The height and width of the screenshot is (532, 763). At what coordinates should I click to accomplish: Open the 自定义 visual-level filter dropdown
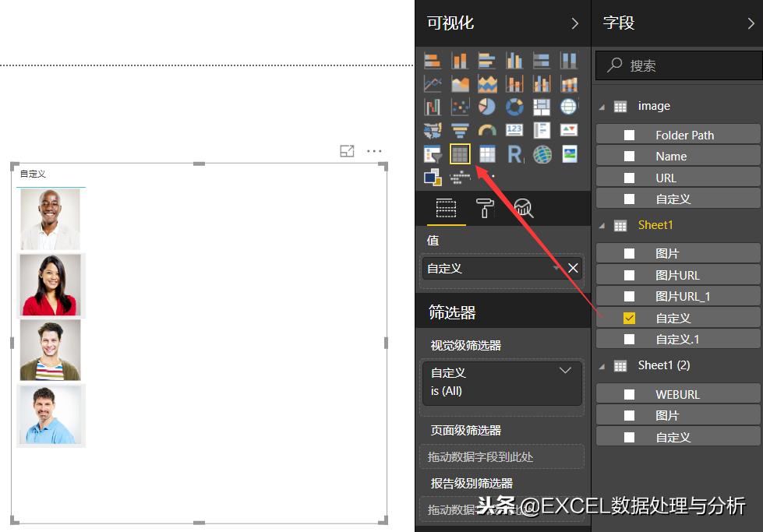click(x=566, y=370)
